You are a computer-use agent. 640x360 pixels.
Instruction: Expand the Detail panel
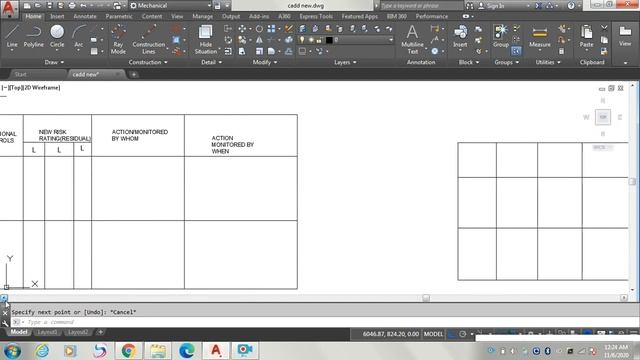pyautogui.click(x=211, y=62)
